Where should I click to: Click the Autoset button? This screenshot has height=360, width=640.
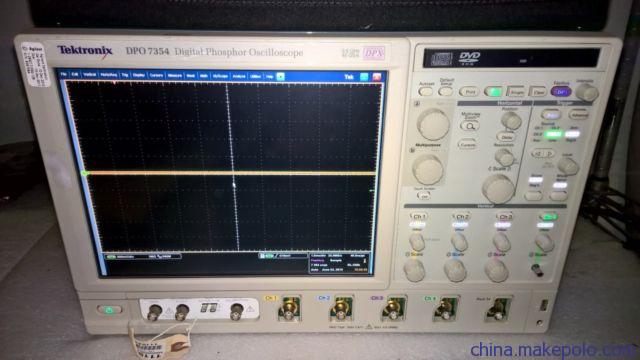[x=426, y=91]
